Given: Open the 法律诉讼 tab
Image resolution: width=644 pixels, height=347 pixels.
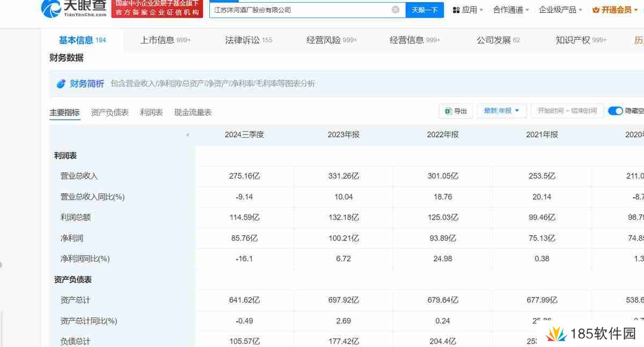Looking at the screenshot, I should click(x=245, y=40).
